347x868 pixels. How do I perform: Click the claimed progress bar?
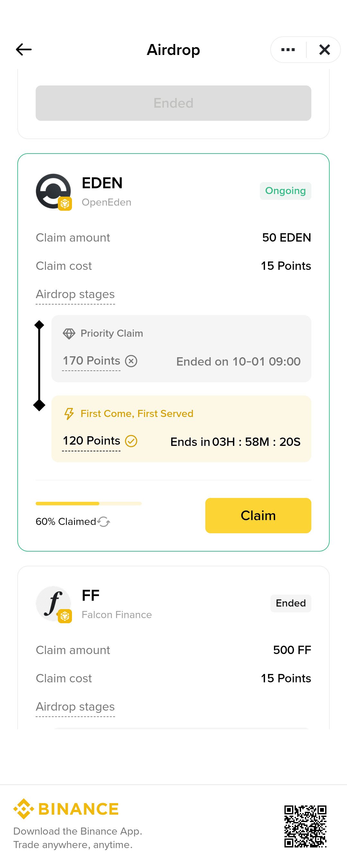coord(88,503)
